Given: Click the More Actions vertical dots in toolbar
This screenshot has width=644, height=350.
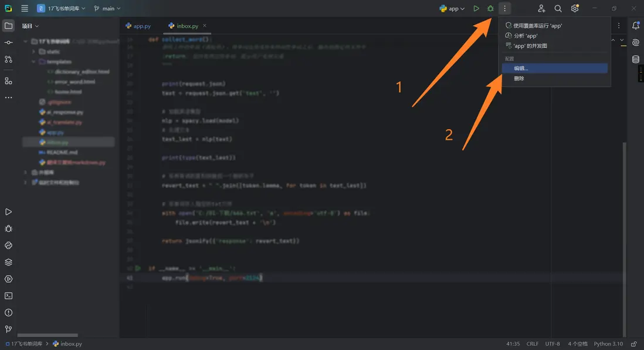Looking at the screenshot, I should pos(505,8).
